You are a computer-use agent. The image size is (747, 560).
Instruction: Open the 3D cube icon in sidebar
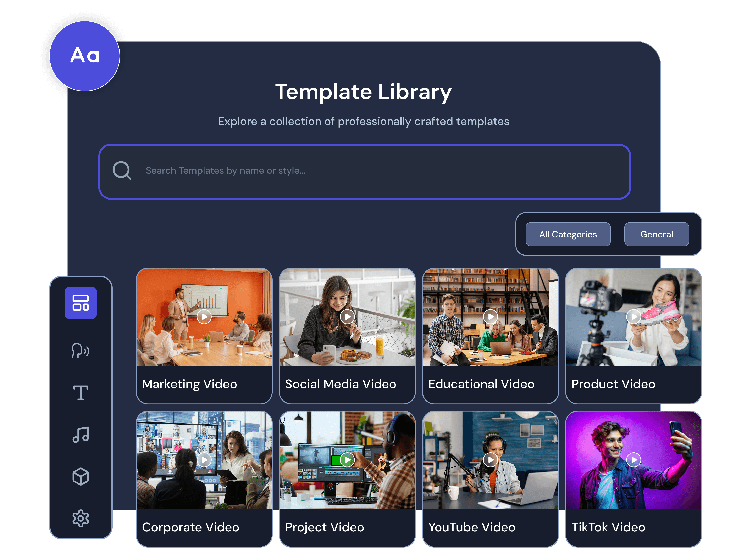[x=81, y=476]
